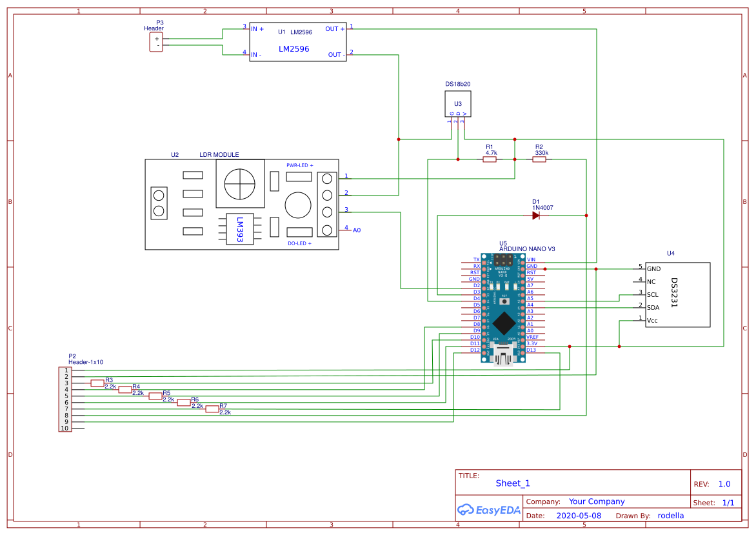Select resistor R7 at end of chain

pyautogui.click(x=213, y=409)
